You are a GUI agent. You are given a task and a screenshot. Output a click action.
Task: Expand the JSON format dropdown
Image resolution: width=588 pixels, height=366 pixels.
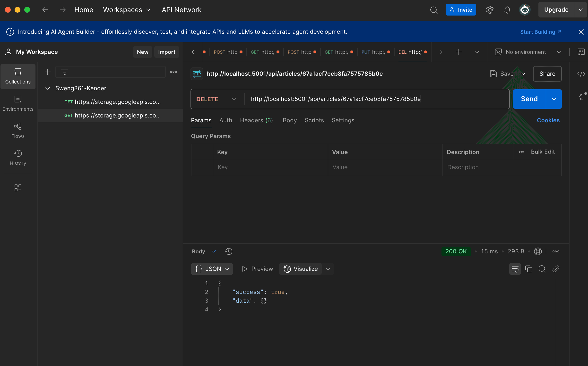click(x=212, y=269)
